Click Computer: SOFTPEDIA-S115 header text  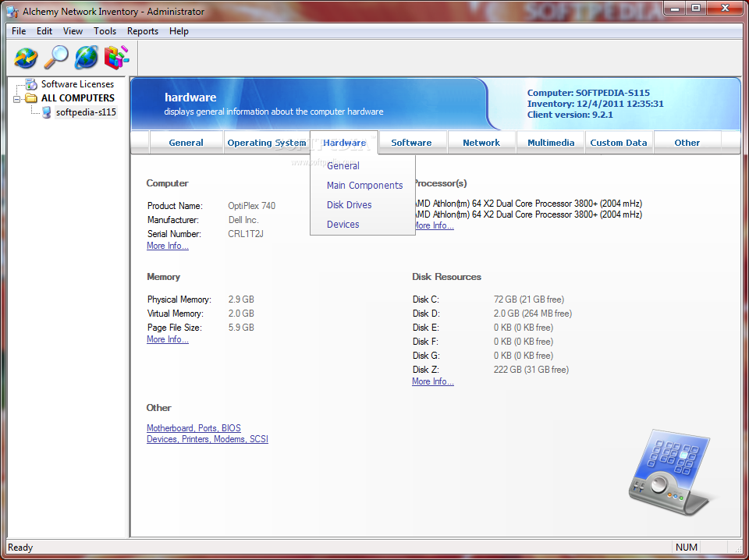(x=588, y=93)
